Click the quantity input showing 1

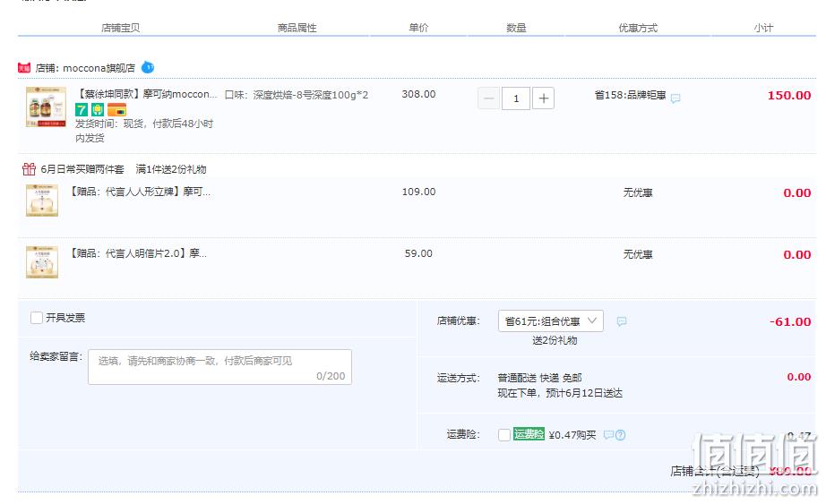(516, 98)
